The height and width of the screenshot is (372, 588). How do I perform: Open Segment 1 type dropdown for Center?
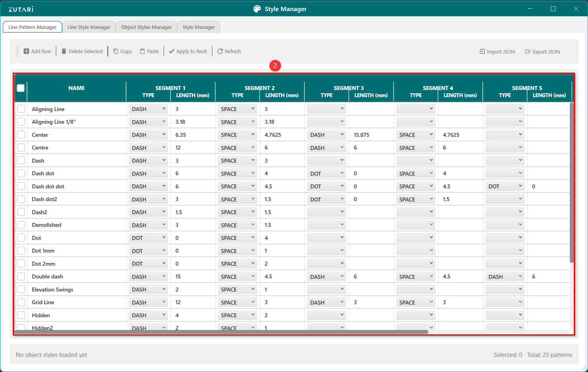coord(148,135)
